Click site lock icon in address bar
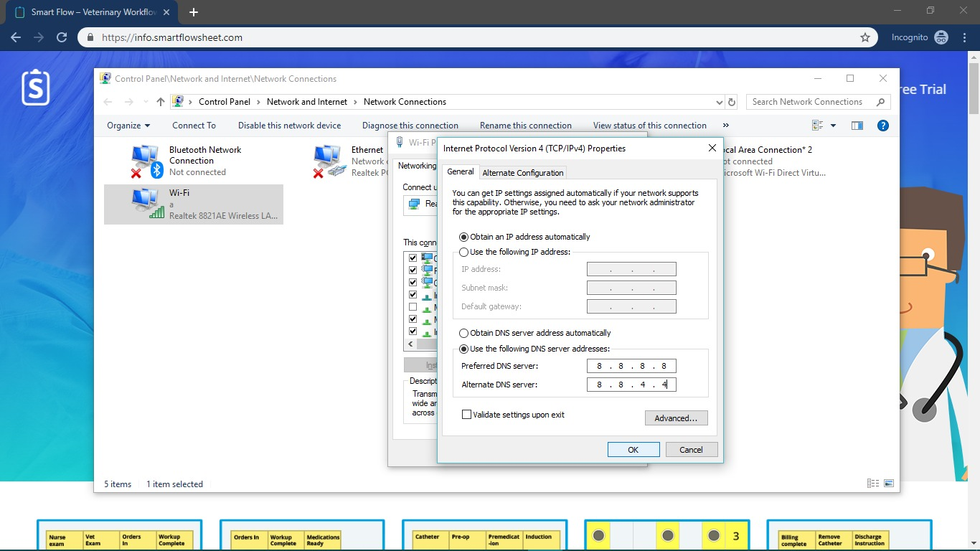The image size is (980, 551). click(x=90, y=37)
